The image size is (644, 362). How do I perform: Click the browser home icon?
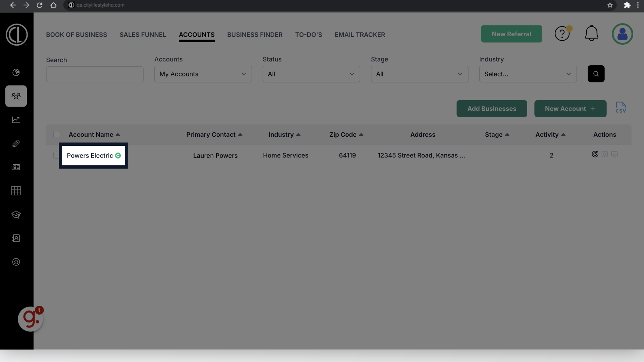[53, 5]
